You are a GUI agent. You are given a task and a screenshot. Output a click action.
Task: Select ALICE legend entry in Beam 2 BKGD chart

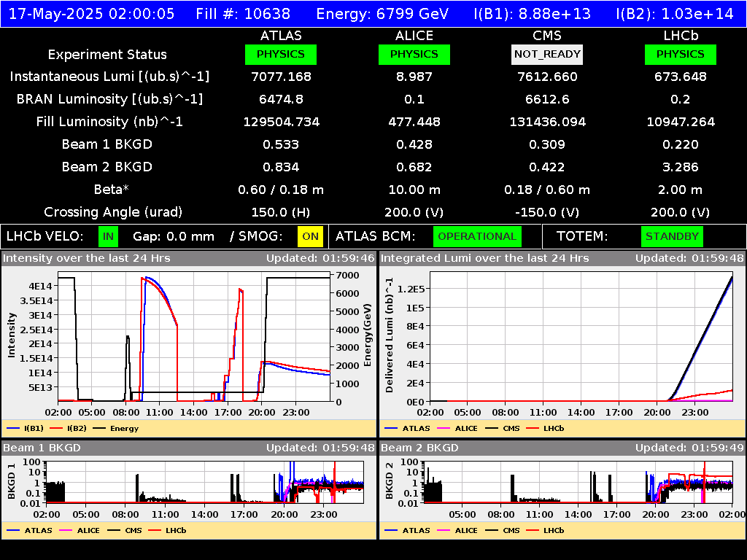click(x=457, y=531)
